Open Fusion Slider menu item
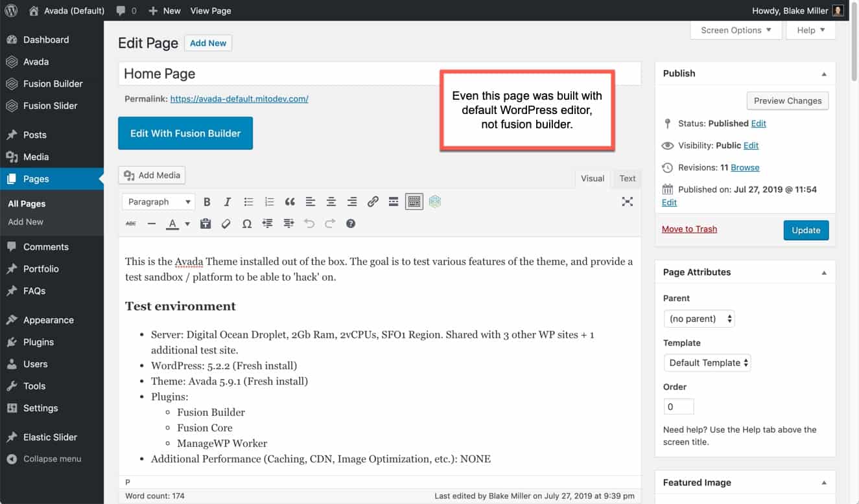The image size is (859, 504). (x=52, y=106)
